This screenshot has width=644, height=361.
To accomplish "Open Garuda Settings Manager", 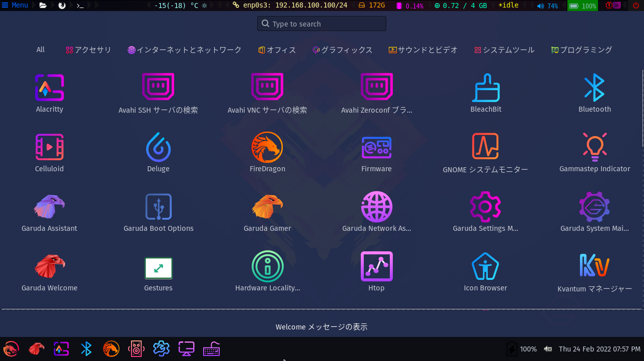I will 485,212.
